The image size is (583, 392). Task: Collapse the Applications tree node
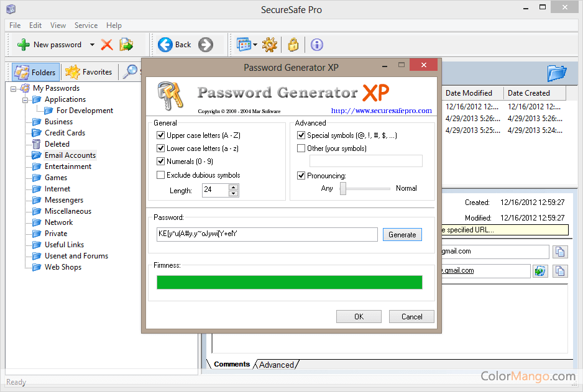click(25, 99)
